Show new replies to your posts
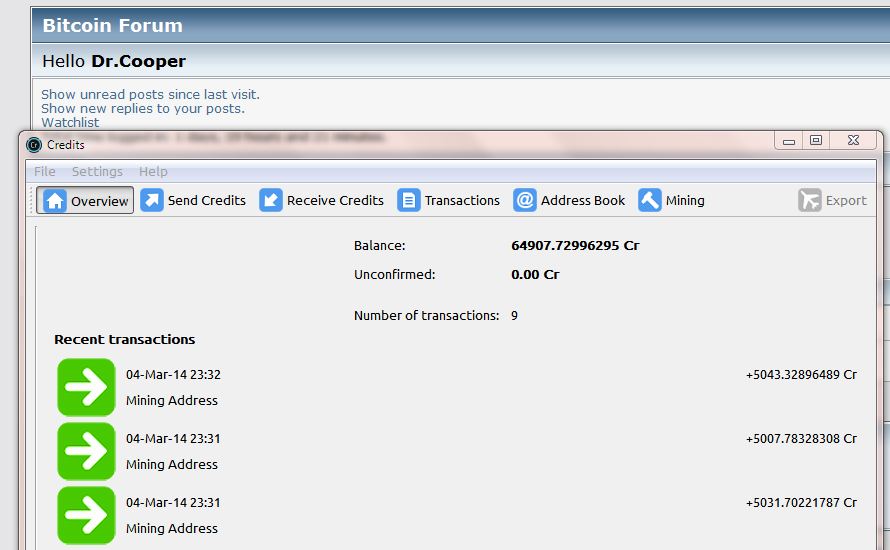 pyautogui.click(x=143, y=108)
